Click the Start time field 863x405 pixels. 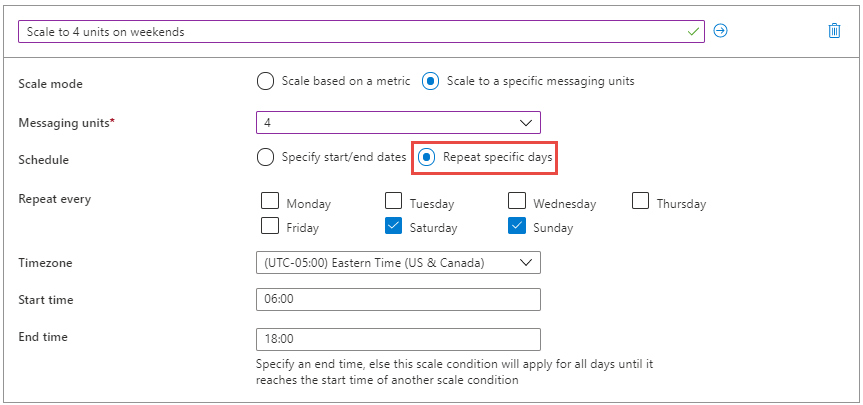pos(398,299)
